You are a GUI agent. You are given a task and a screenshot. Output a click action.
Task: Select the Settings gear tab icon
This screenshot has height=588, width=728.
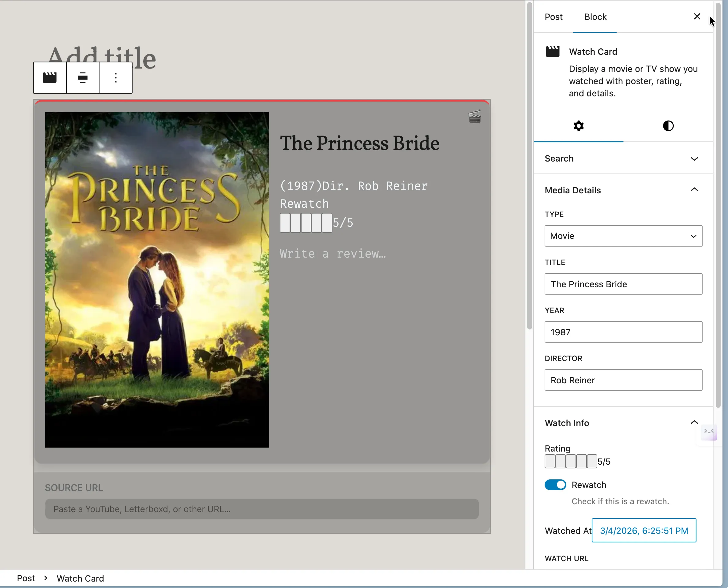[579, 126]
